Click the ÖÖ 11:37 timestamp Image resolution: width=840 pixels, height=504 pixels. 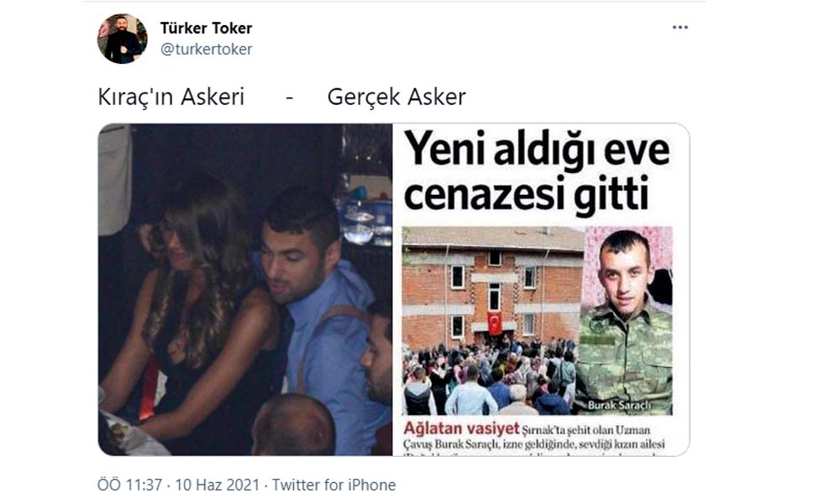point(129,485)
